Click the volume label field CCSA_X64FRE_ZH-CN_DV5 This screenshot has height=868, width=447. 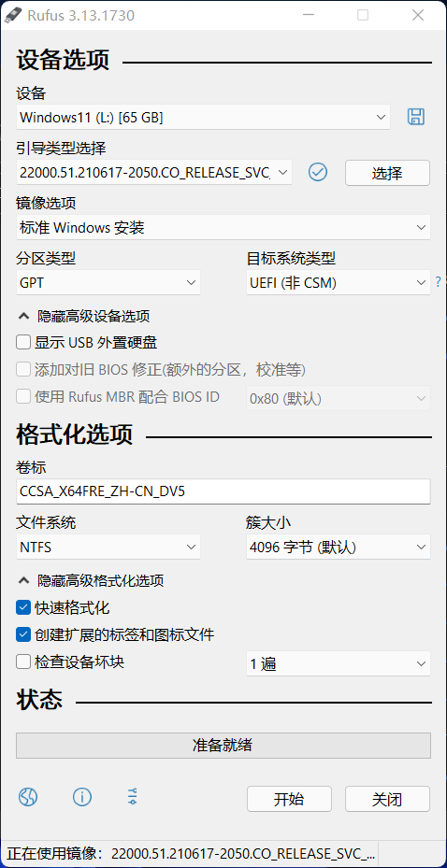(x=223, y=491)
